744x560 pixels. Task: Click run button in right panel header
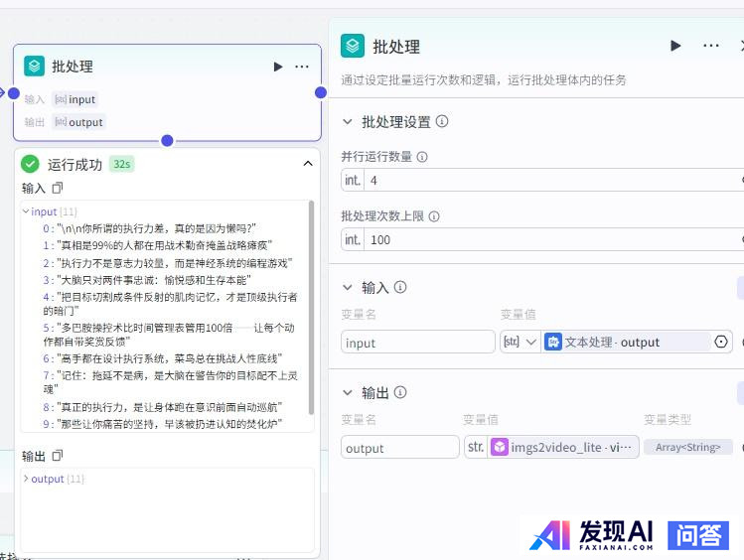click(675, 46)
